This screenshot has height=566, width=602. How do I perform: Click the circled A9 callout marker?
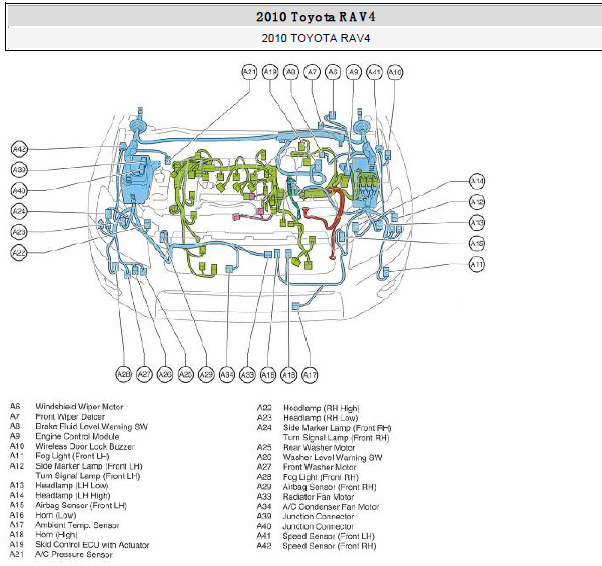click(x=354, y=72)
